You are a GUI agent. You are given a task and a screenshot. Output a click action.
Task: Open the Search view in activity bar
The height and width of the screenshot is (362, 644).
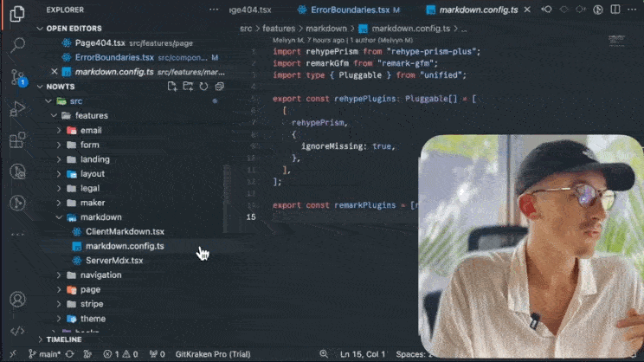17,45
